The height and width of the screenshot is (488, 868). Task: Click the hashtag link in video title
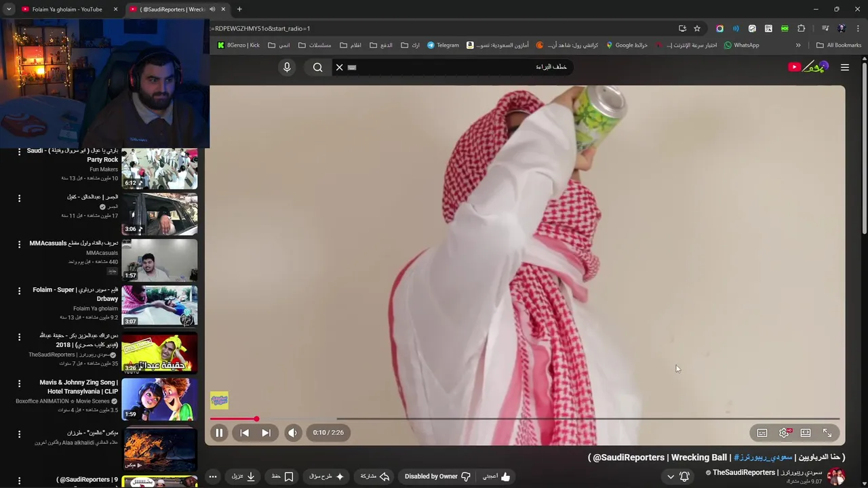pos(763,457)
